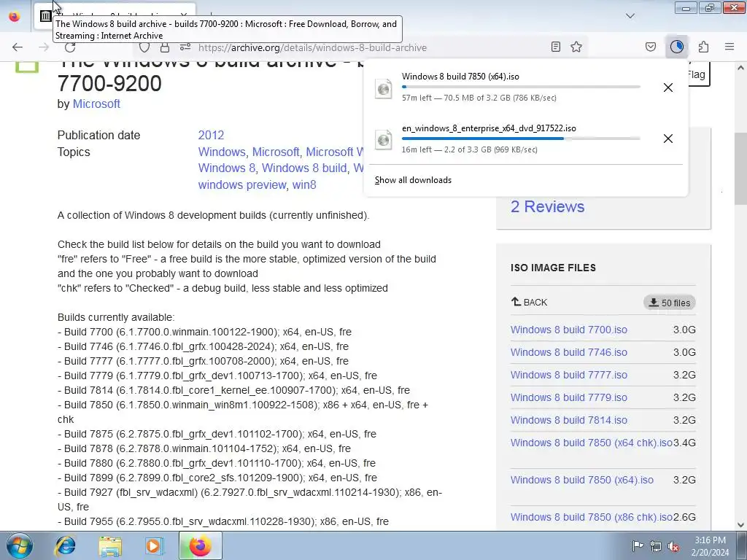
Task: Download Windows 8 build 7746.iso
Action: 569,352
